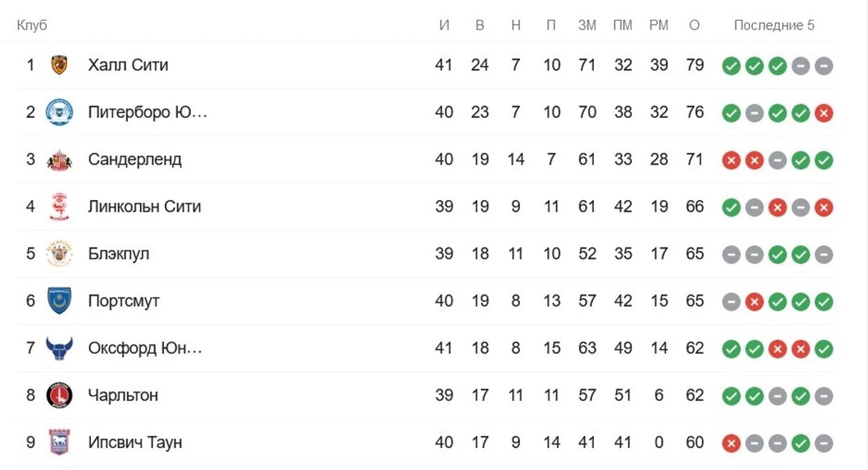Click the Lincoln City crest icon
Viewport: 868px width, 470px height.
59,206
